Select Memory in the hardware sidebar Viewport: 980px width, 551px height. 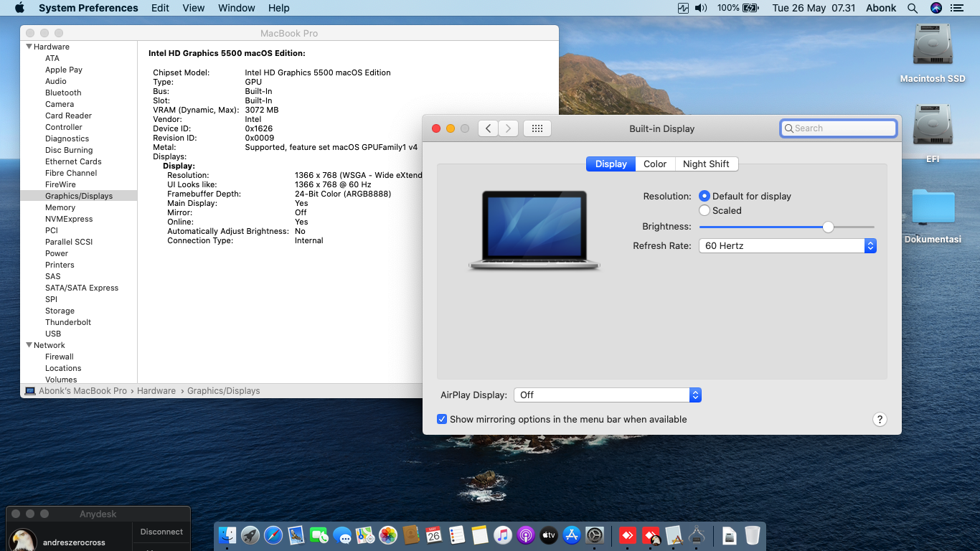coord(60,207)
